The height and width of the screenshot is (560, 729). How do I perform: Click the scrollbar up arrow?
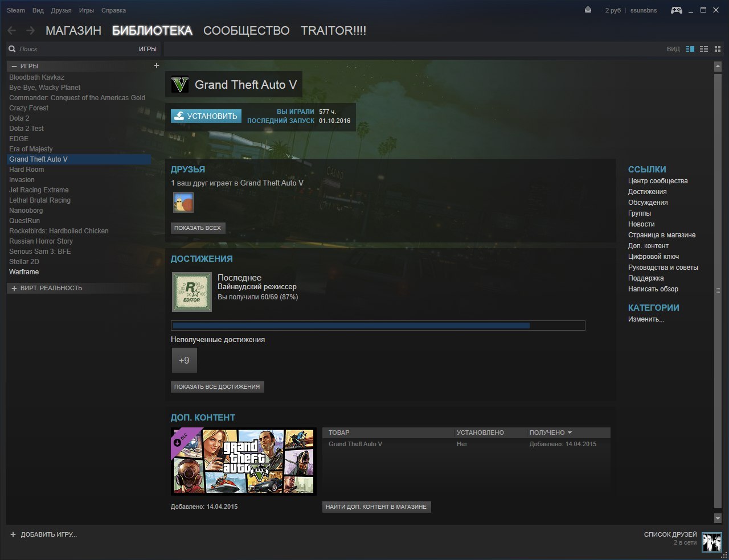point(718,67)
